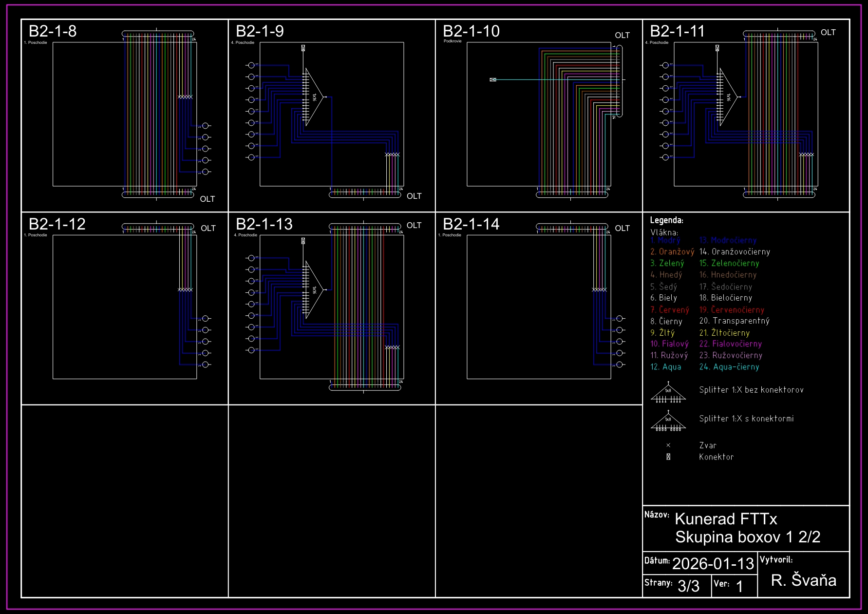Select the B2-1-10 box heading
This screenshot has height=614, width=868.
471,31
